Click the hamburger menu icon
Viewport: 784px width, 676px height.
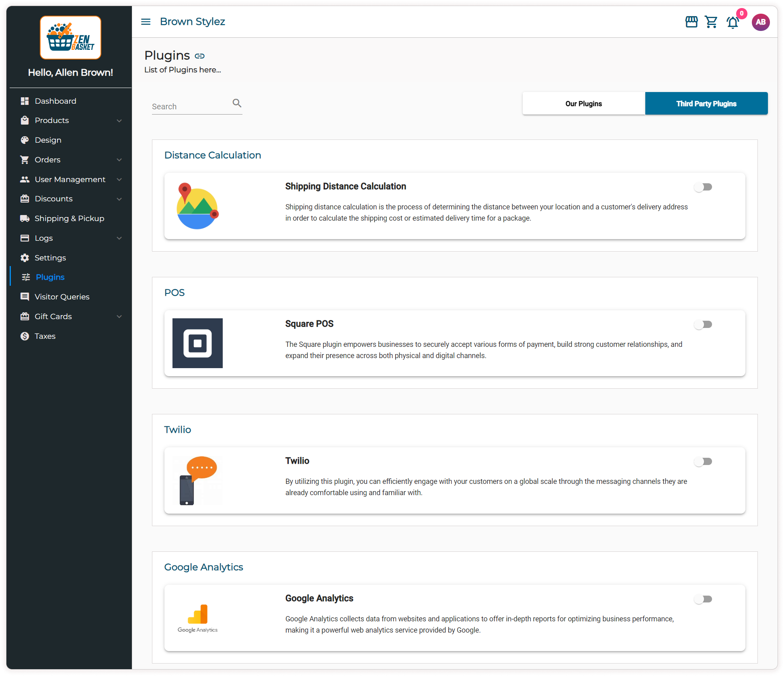tap(146, 22)
